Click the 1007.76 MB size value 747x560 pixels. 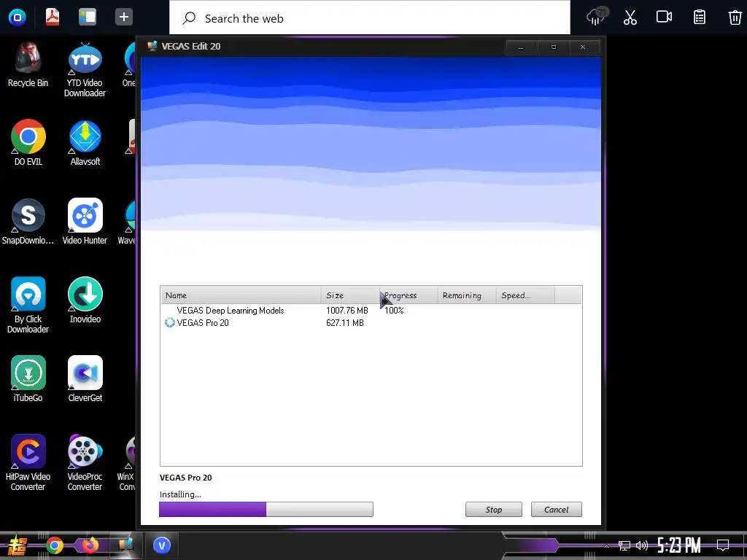point(347,311)
